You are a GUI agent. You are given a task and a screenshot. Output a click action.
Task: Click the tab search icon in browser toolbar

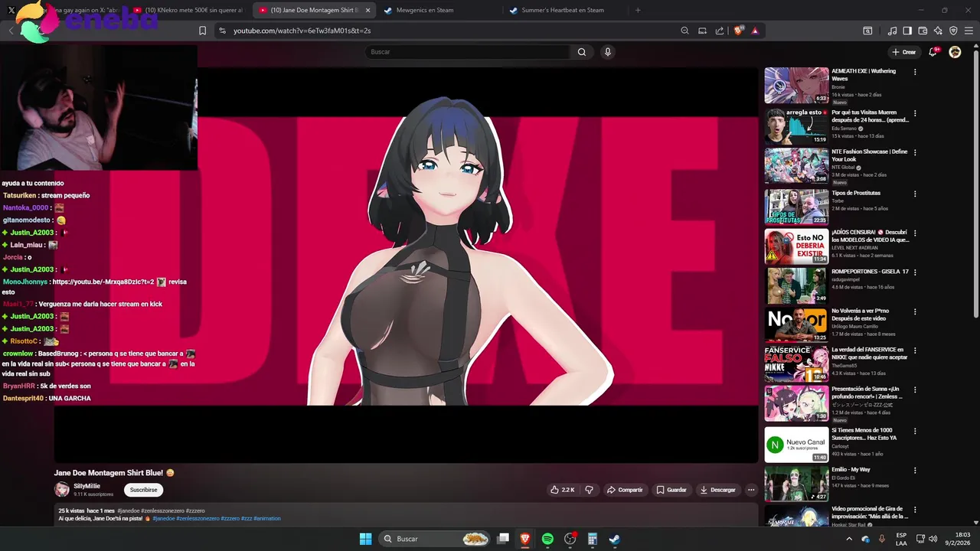(867, 31)
